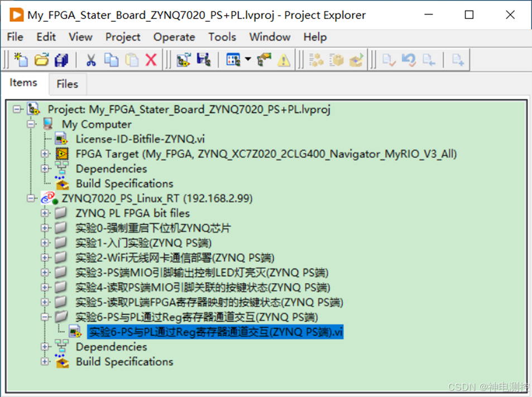Expand the 实验3 LED folder node
This screenshot has height=397, width=532.
coord(45,272)
